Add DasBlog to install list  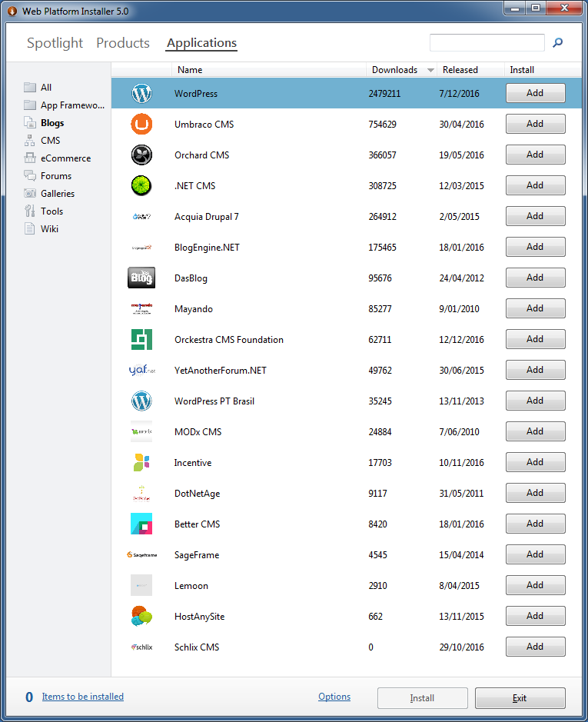click(536, 278)
